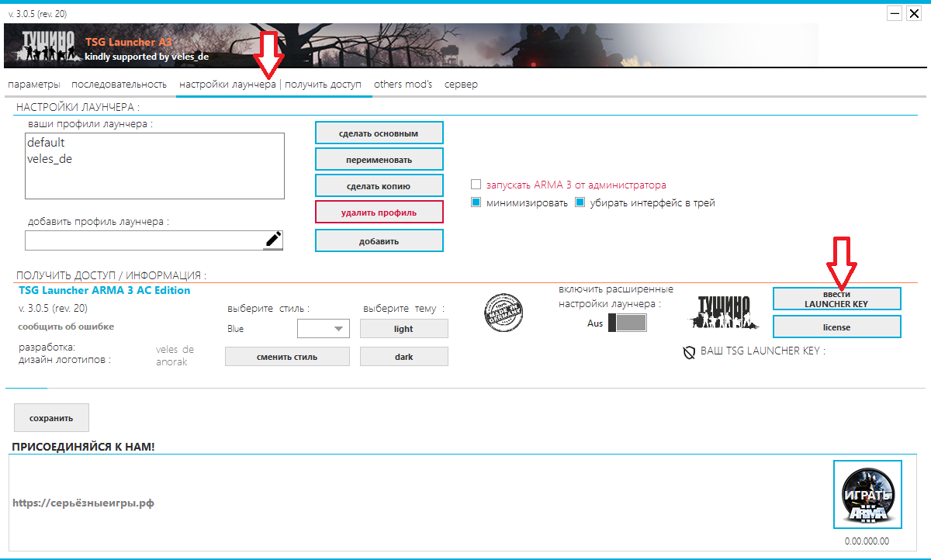Open the license button
Viewport: 931px width, 560px height.
coord(836,327)
